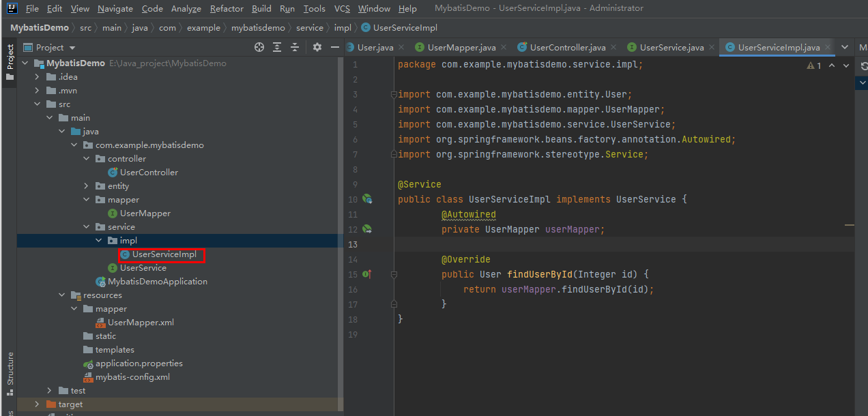Screen dimensions: 868x416
Task: Collapse the mapper folder under resources
Action: click(x=74, y=308)
